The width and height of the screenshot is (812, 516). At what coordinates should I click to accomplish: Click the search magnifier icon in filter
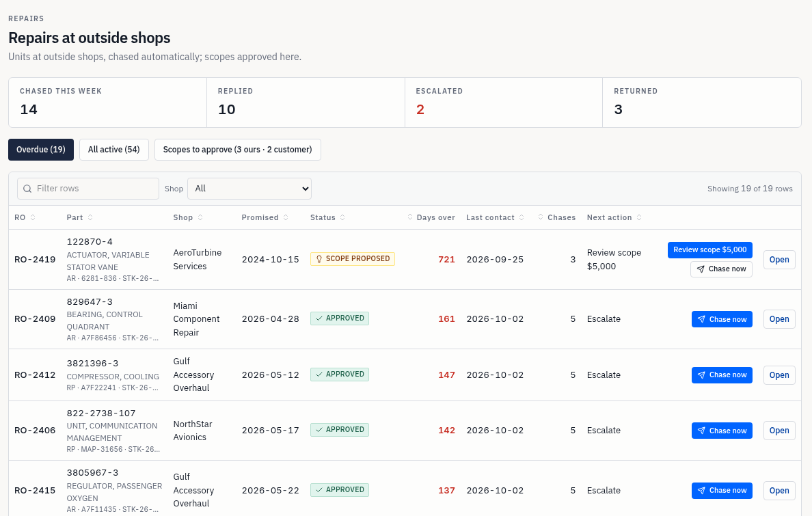(27, 189)
